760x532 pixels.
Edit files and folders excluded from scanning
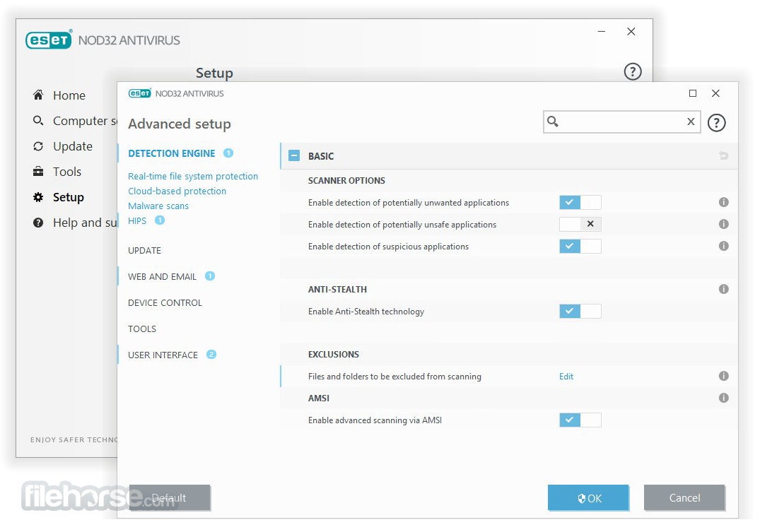pos(566,377)
